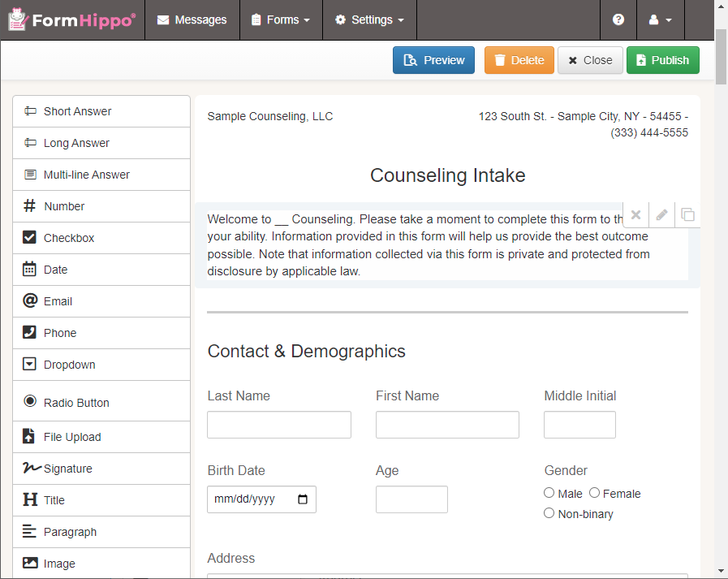The height and width of the screenshot is (579, 728).
Task: Click the green Publish button
Action: pos(662,60)
